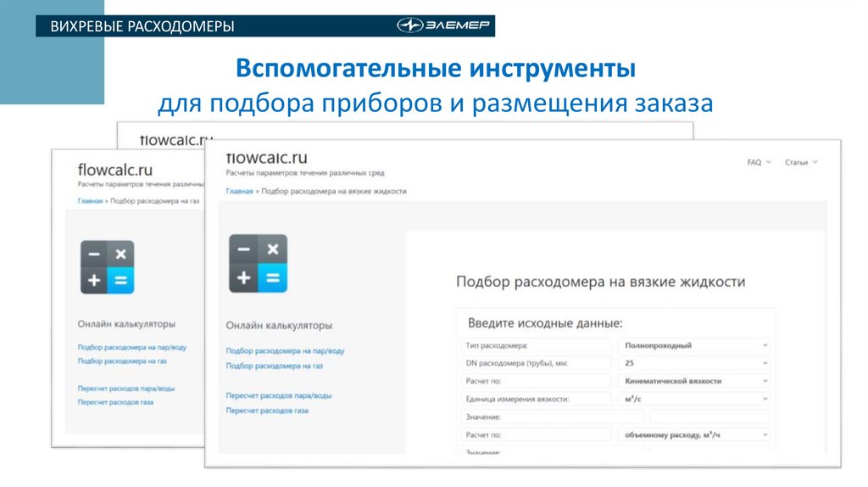Open the dropdown showing Кинематической вязкости
Screen dimensions: 868x487
click(x=694, y=381)
